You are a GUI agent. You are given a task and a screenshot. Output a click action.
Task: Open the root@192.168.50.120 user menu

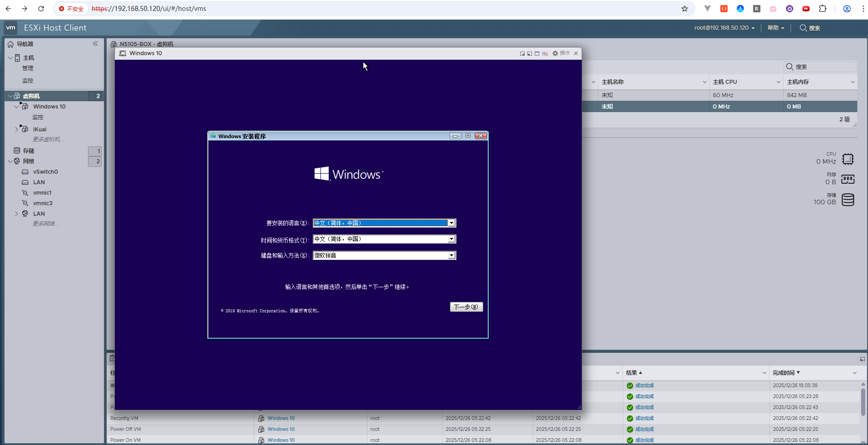tap(724, 28)
